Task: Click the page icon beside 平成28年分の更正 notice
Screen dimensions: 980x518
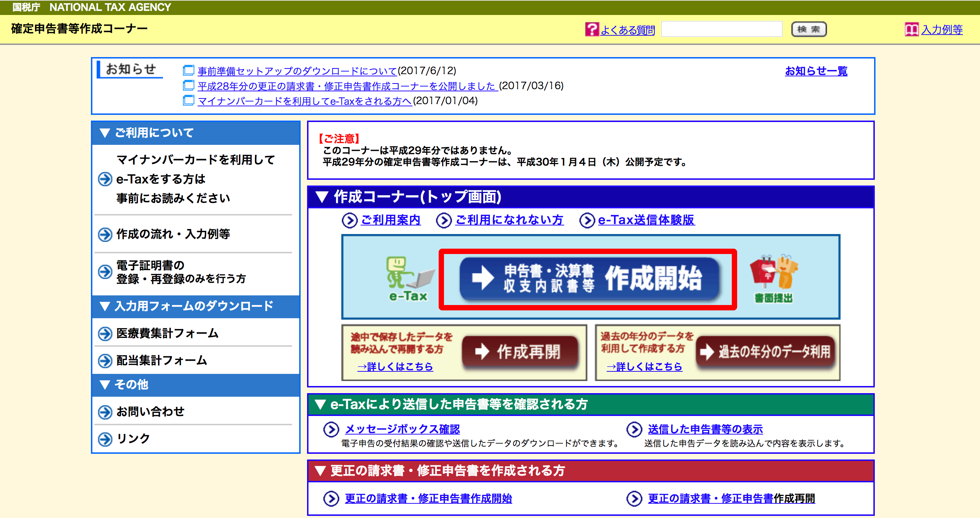Action: coord(188,86)
